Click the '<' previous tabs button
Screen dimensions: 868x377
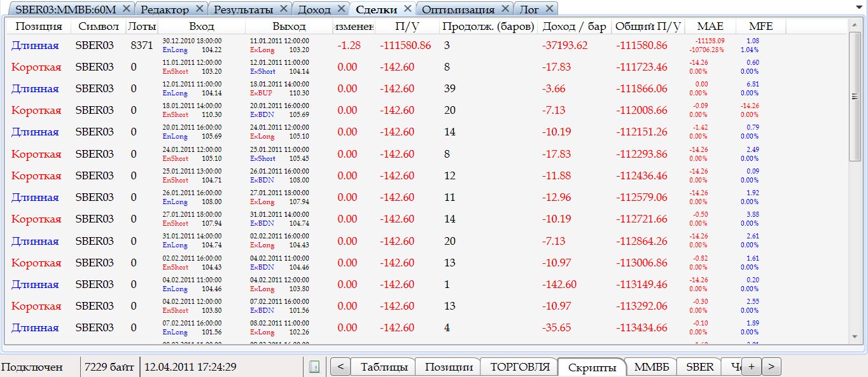(x=340, y=367)
